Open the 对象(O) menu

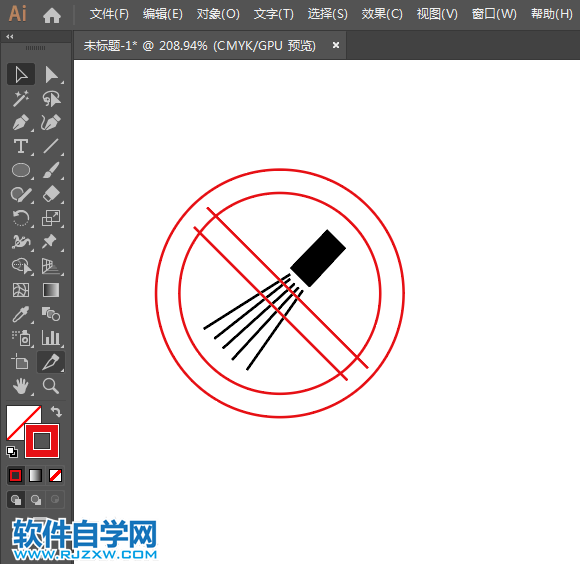(x=218, y=14)
